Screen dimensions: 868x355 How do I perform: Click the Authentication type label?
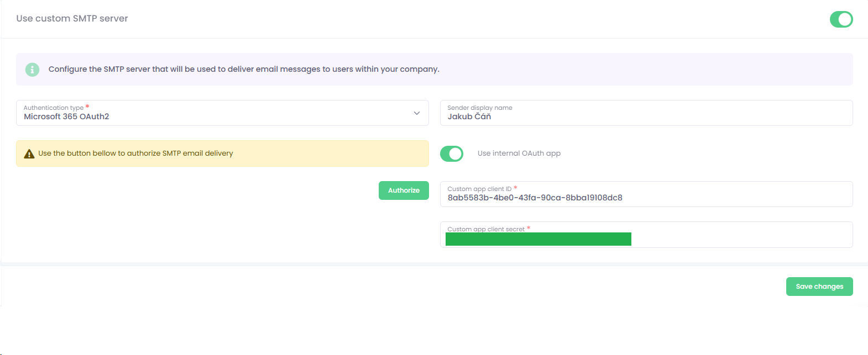(54, 108)
